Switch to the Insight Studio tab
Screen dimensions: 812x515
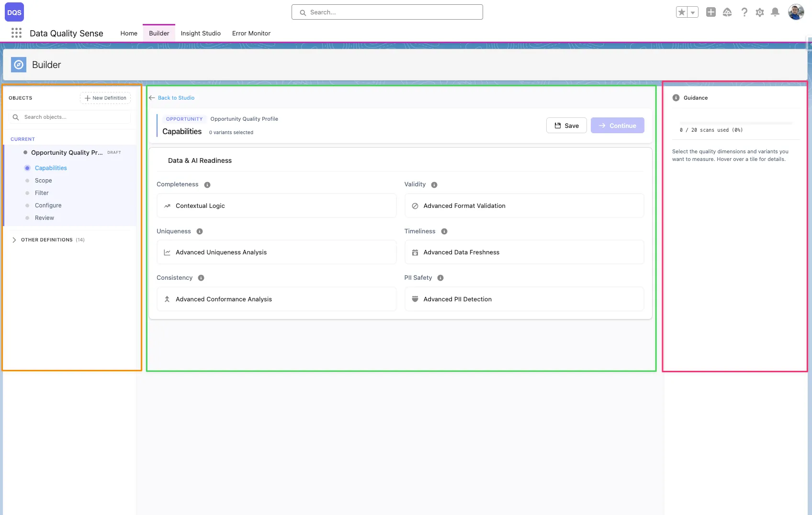[x=201, y=33]
